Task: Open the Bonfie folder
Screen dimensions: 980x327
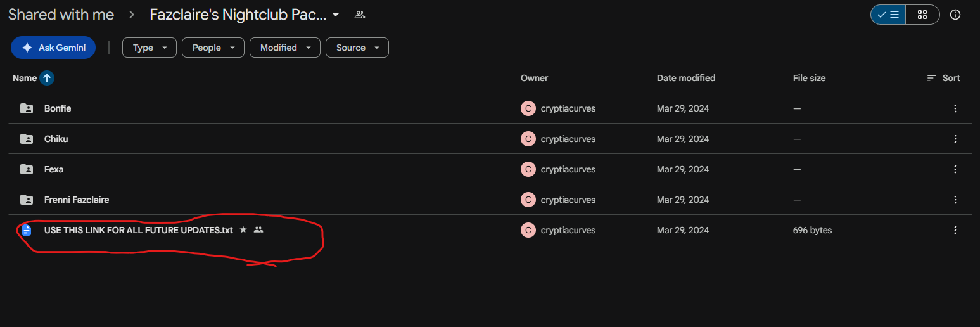Action: coord(58,108)
